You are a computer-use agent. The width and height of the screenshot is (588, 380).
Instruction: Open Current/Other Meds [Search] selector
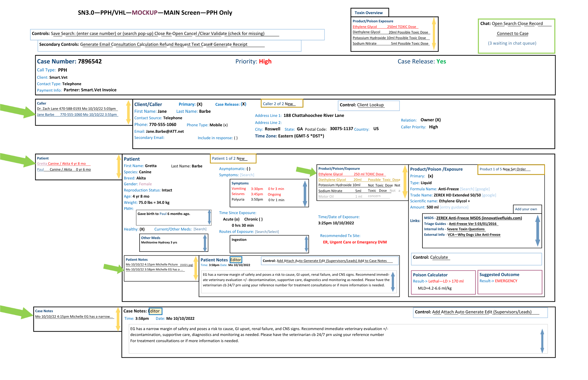tap(200, 229)
